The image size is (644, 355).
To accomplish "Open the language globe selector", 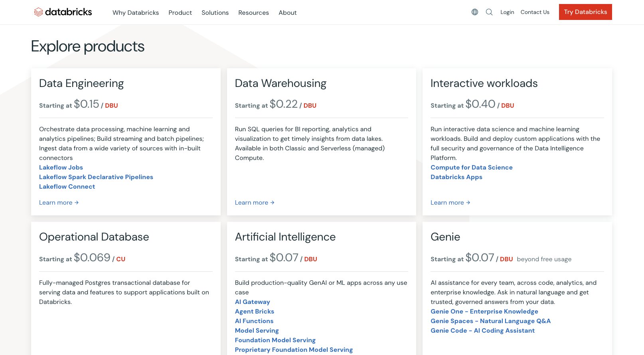I will [475, 12].
